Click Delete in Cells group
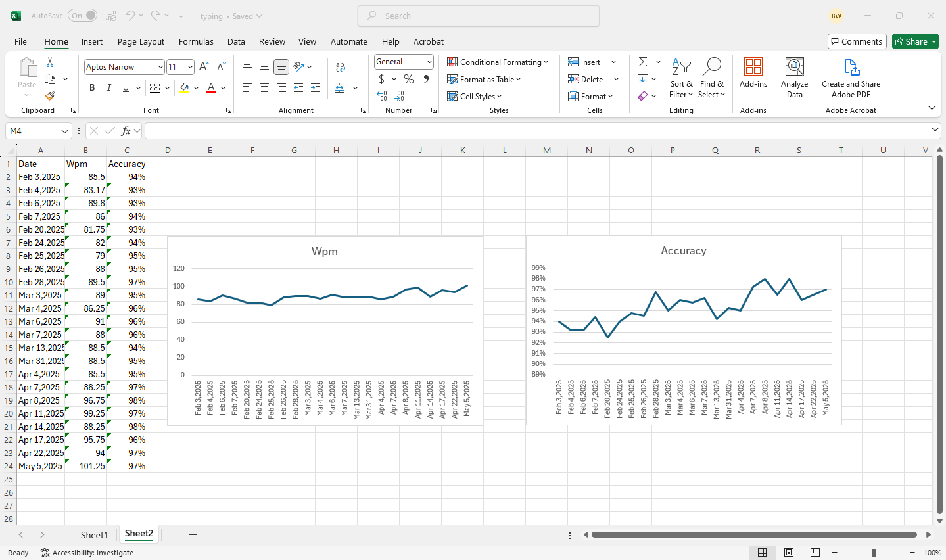This screenshot has height=560, width=946. click(586, 79)
